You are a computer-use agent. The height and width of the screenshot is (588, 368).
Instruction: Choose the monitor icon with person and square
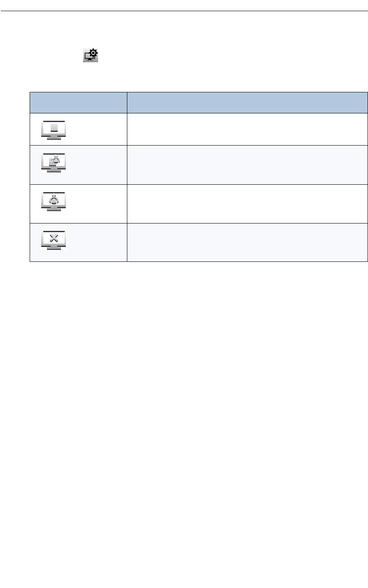53,163
